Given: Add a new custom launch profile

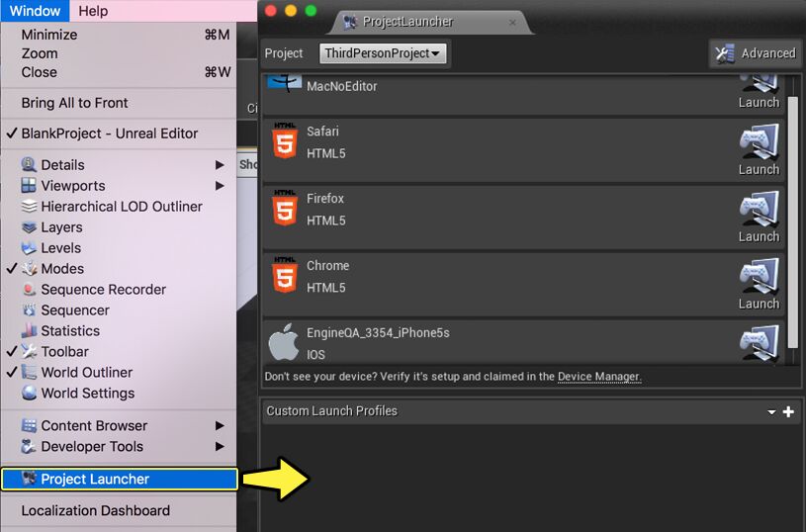Looking at the screenshot, I should coord(788,411).
